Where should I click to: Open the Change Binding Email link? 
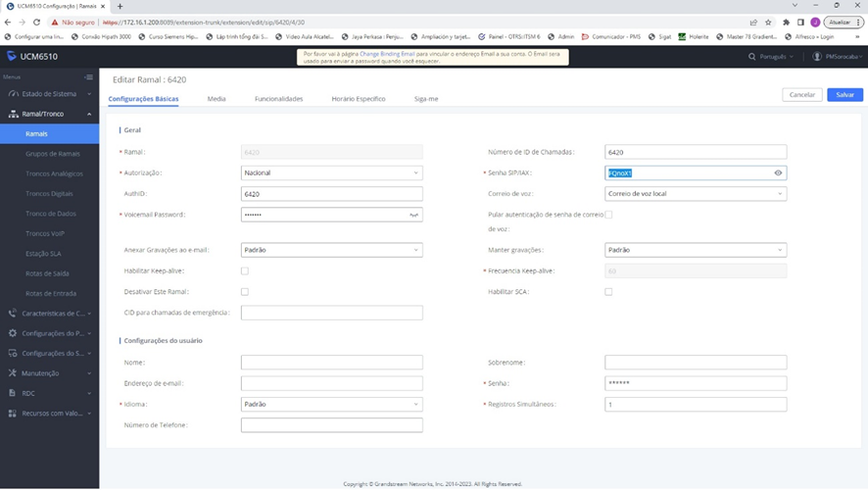(387, 54)
